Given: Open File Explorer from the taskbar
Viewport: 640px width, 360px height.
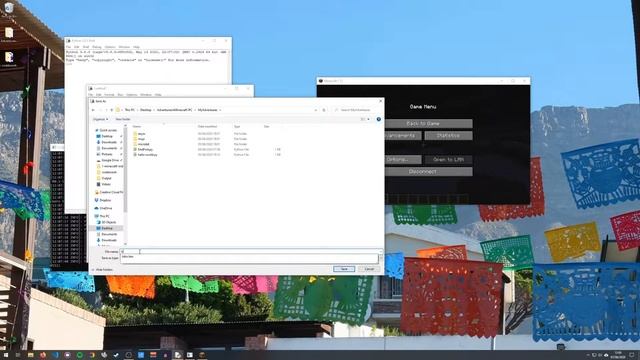Looking at the screenshot, I should click(31, 355).
